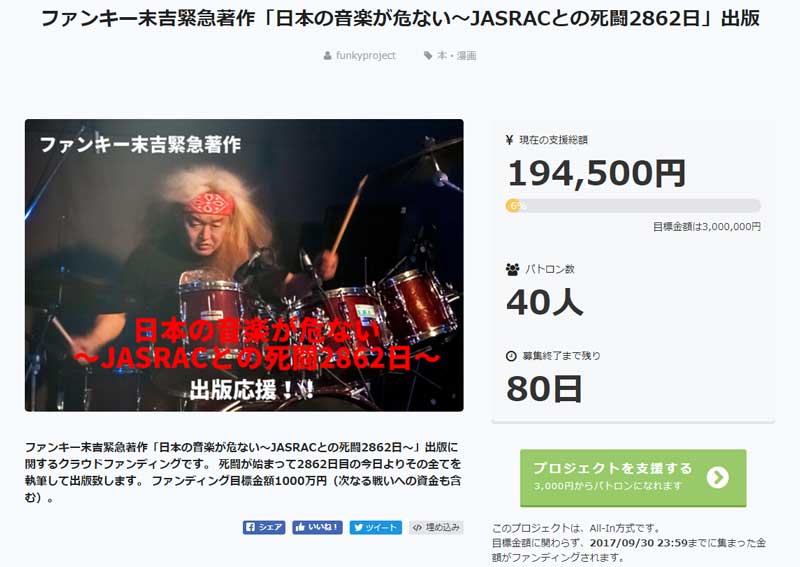This screenshot has width=800, height=567.
Task: Click the project title heading
Action: point(400,18)
